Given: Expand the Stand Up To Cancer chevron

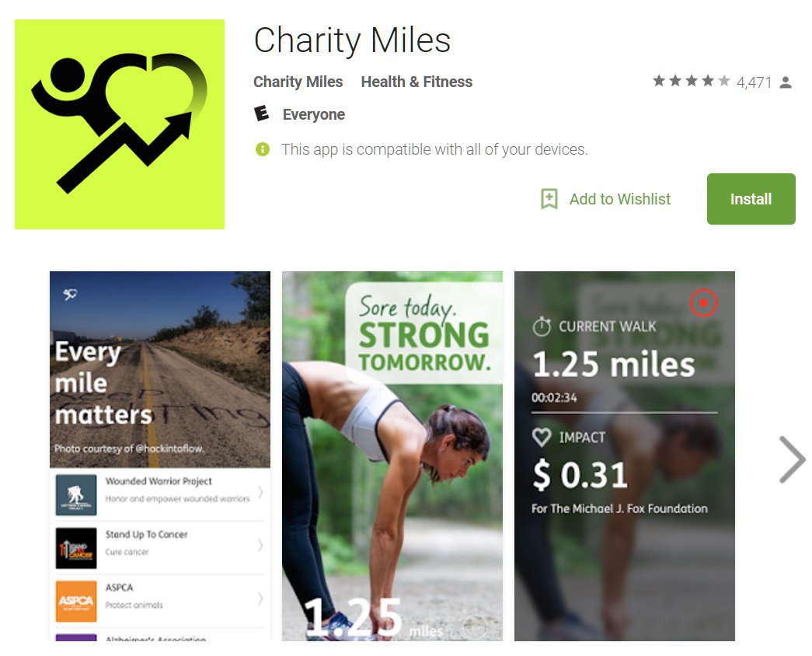Looking at the screenshot, I should (x=260, y=545).
